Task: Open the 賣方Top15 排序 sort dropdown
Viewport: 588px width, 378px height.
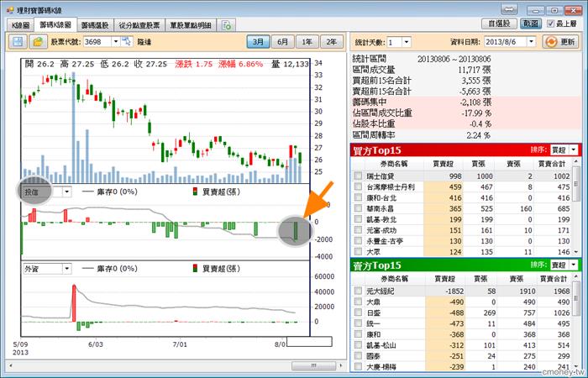Action: tap(574, 265)
